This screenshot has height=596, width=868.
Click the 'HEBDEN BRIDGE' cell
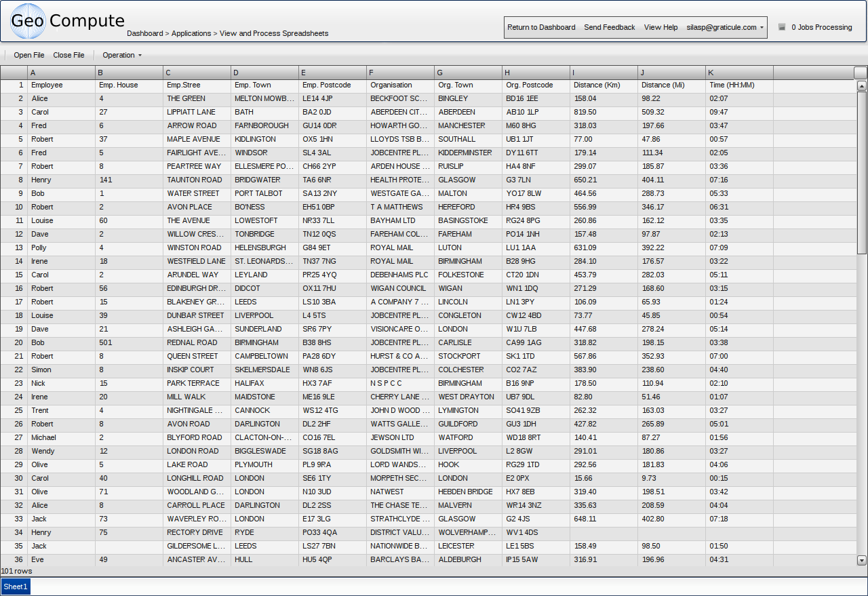[x=469, y=492]
